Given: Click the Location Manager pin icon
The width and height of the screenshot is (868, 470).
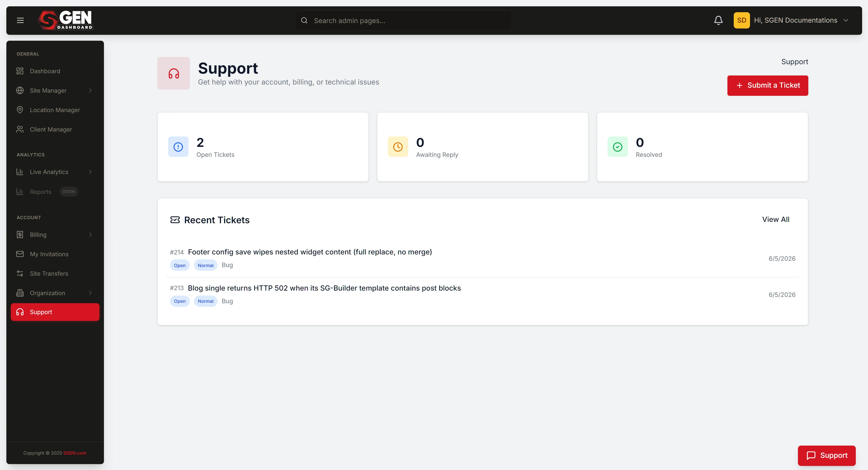Looking at the screenshot, I should coord(20,110).
